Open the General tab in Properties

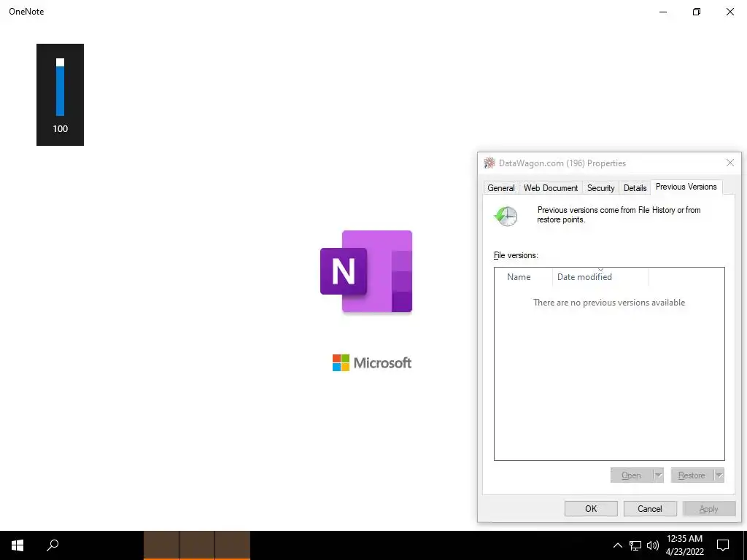pyautogui.click(x=500, y=188)
